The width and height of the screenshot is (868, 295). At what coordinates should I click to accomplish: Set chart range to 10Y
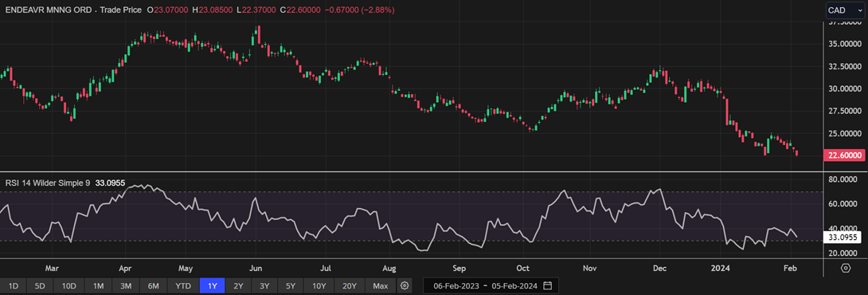coord(319,286)
